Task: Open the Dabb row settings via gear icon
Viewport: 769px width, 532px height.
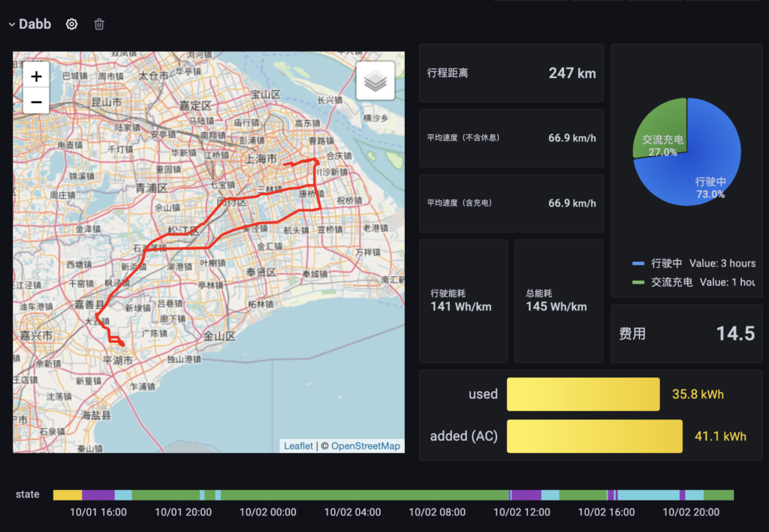Action: point(71,23)
